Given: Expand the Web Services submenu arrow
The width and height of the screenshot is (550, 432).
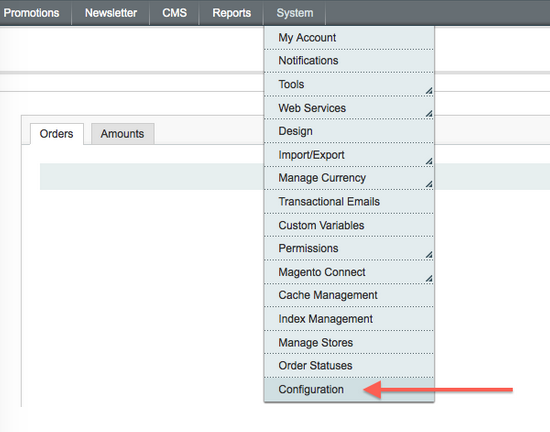Looking at the screenshot, I should 429,114.
